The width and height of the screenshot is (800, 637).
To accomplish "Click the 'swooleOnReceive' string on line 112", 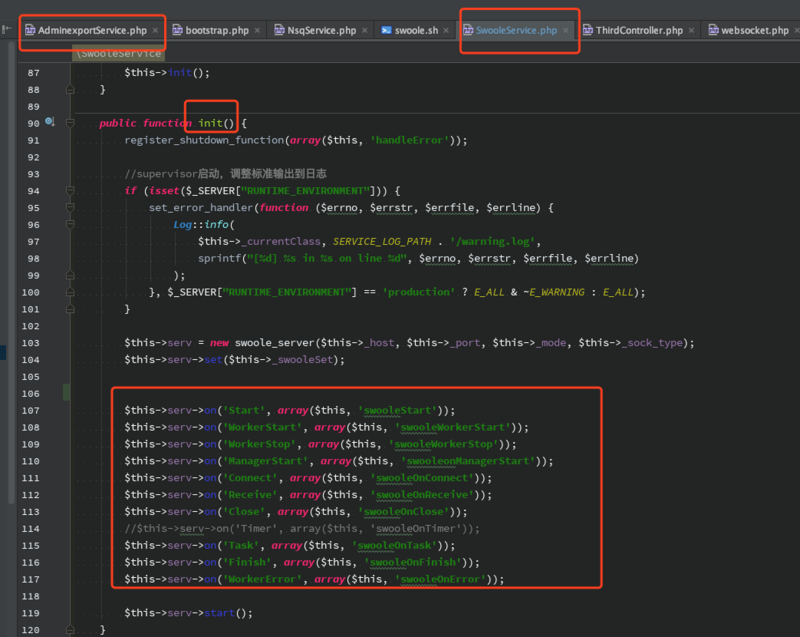I will [x=422, y=495].
